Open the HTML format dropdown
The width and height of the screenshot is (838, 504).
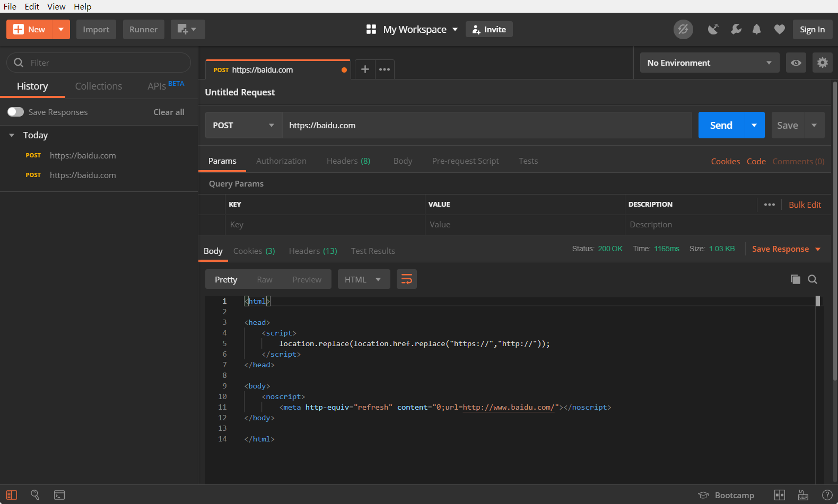pos(364,279)
